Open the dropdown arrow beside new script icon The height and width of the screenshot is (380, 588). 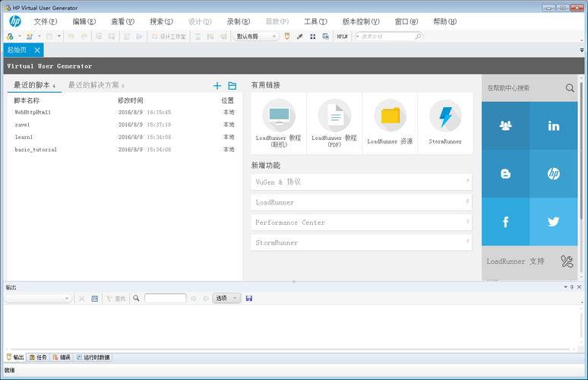coord(20,36)
